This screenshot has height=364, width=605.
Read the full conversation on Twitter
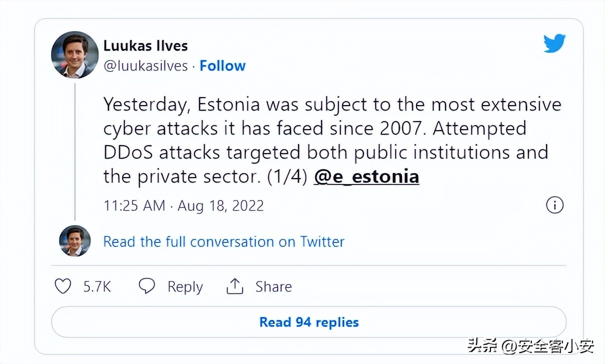tap(223, 242)
